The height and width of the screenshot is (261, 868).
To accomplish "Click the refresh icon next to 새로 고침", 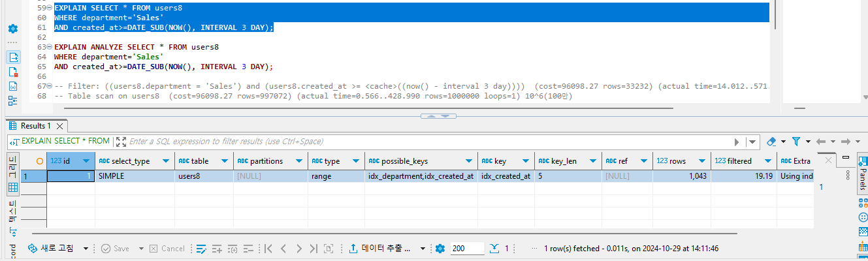I will click(33, 249).
